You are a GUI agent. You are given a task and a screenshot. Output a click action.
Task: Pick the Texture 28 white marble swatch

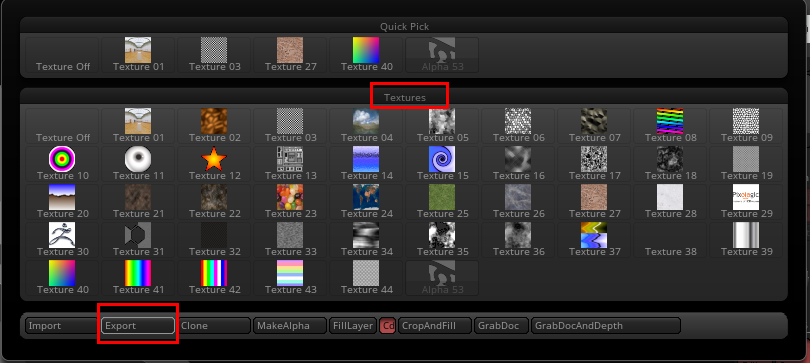[669, 202]
